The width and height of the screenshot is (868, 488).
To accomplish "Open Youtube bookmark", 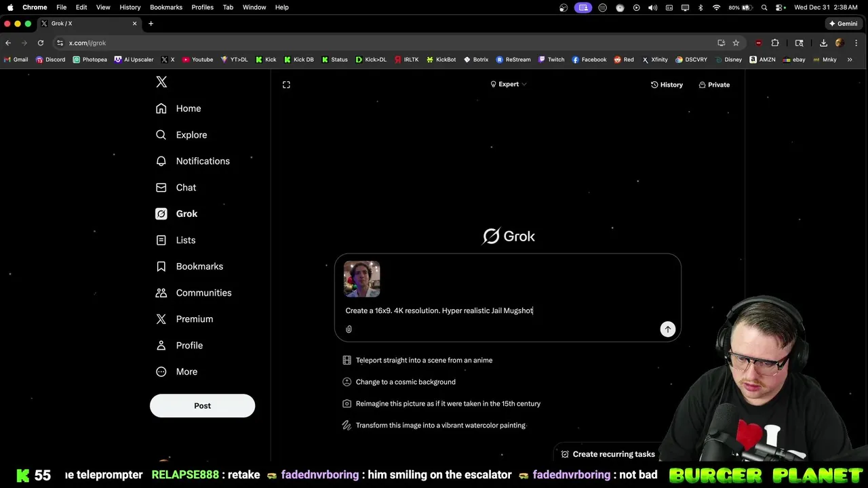I will 197,60.
